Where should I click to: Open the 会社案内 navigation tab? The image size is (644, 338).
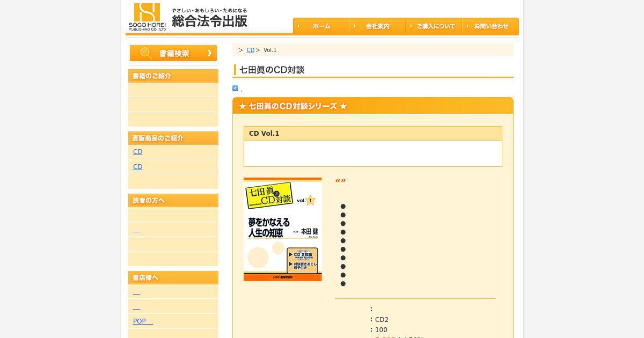(377, 26)
